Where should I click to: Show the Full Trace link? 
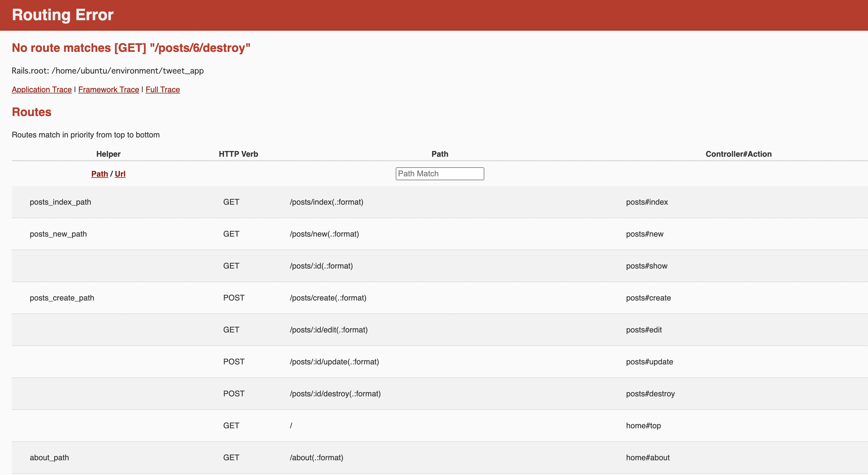pos(163,90)
